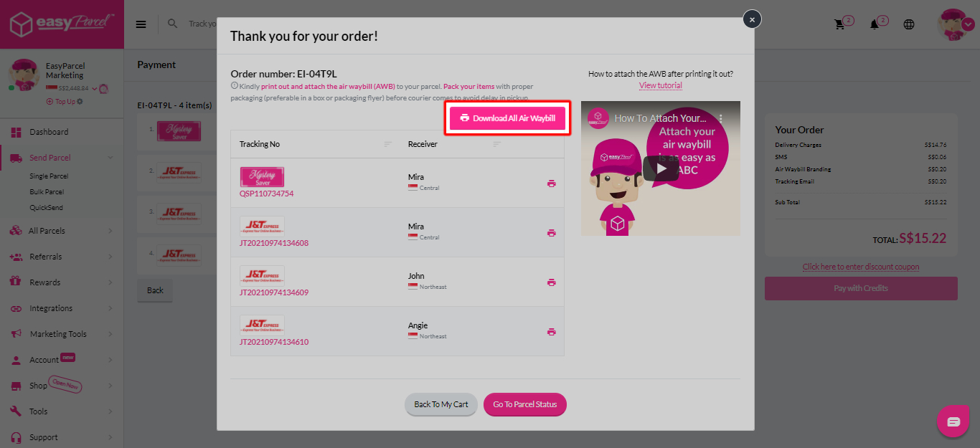Open the Top Up option beside the balance
This screenshot has height=448, width=980.
click(x=63, y=101)
